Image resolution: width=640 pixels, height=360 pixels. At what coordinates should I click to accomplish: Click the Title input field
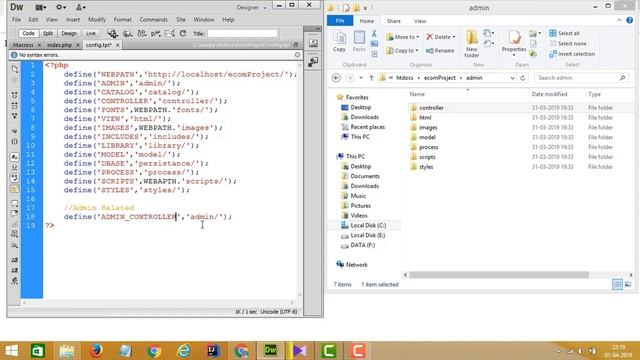pyautogui.click(x=242, y=33)
